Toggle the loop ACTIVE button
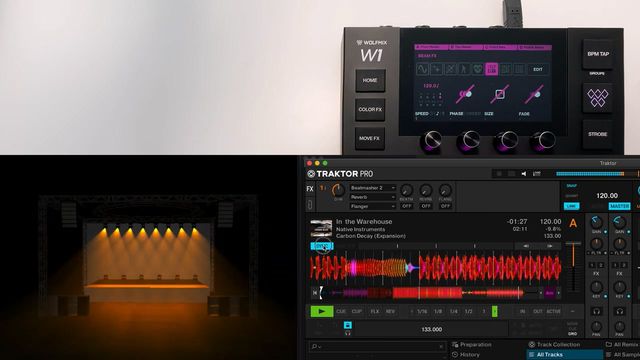 [x=553, y=311]
